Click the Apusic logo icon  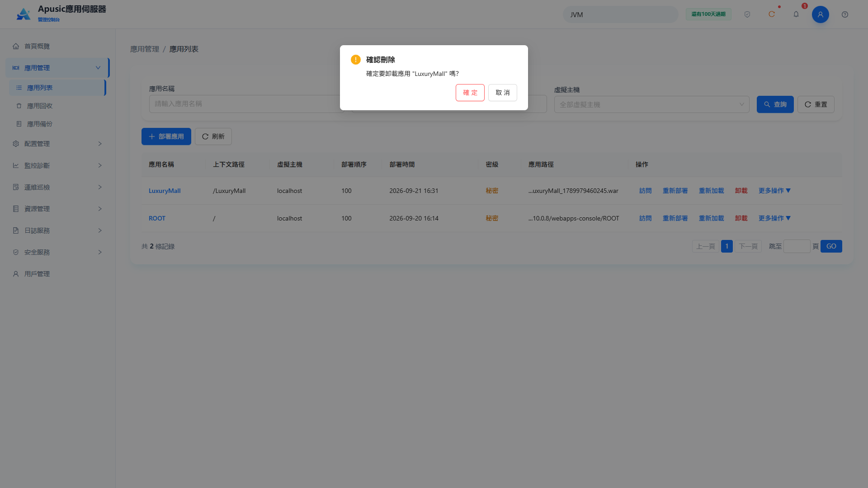(24, 14)
